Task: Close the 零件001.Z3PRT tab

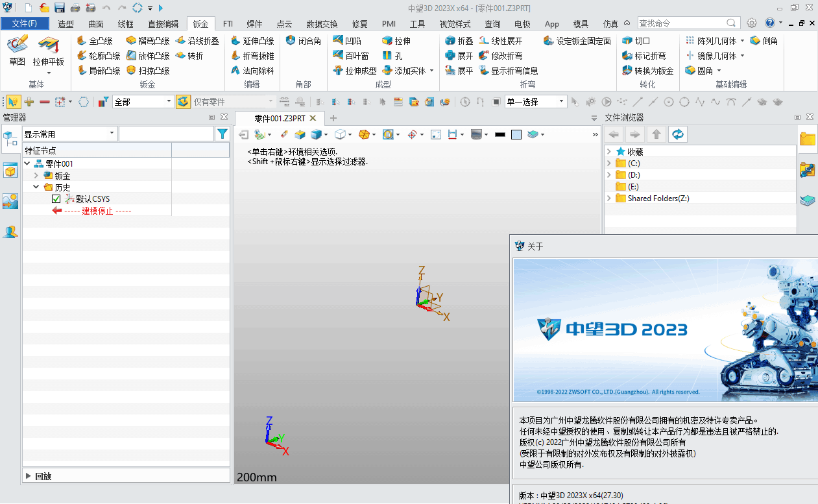Action: pos(313,118)
